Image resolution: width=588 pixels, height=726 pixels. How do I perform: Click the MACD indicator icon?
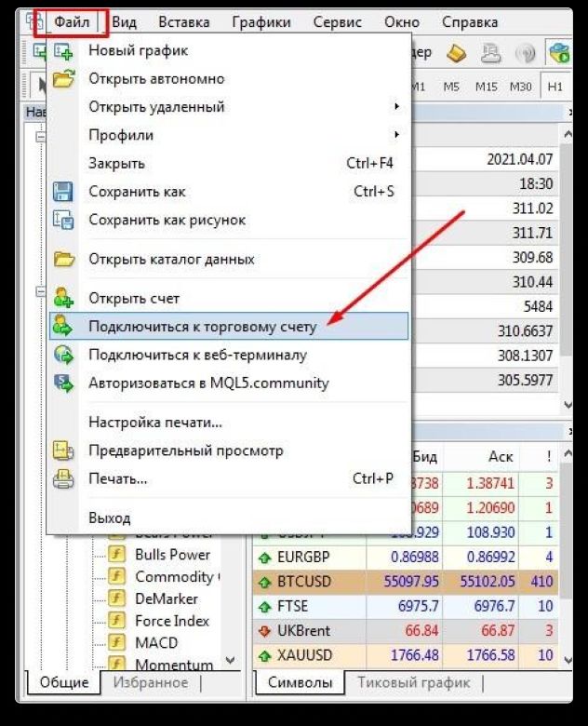pyautogui.click(x=116, y=642)
